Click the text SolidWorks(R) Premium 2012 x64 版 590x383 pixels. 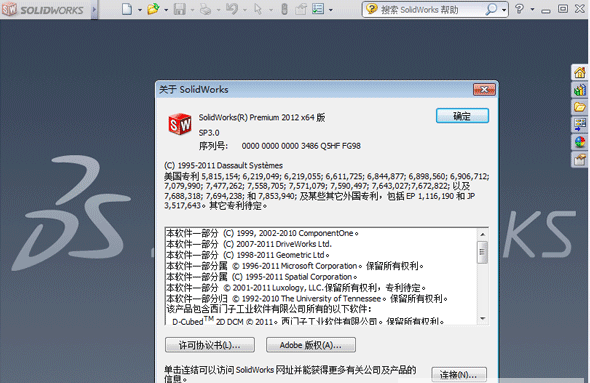pos(262,117)
